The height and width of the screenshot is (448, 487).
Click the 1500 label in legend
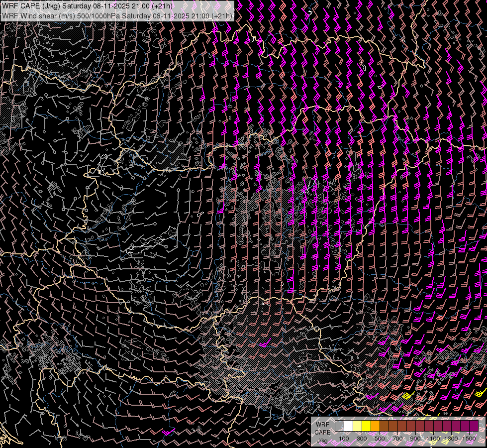pyautogui.click(x=469, y=439)
